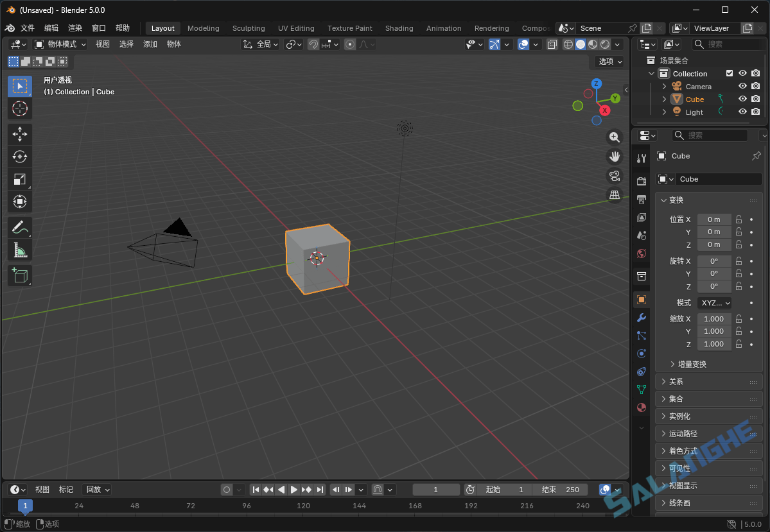Click the 位置 X value field
The image size is (770, 532).
click(x=714, y=219)
